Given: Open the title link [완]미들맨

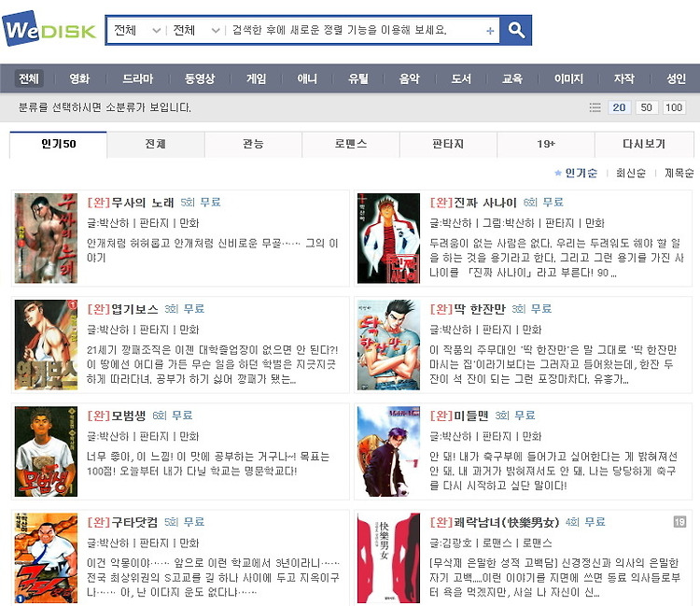Looking at the screenshot, I should pos(459,416).
